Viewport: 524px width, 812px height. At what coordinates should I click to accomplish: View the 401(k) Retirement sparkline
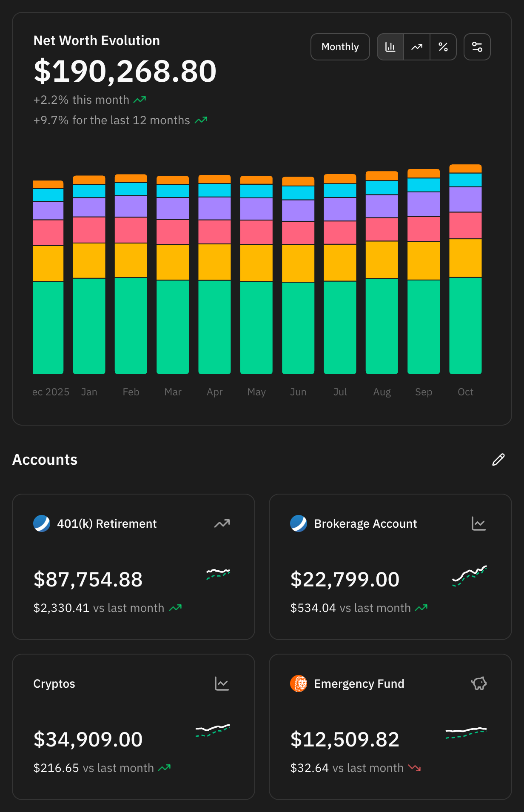[x=218, y=574]
